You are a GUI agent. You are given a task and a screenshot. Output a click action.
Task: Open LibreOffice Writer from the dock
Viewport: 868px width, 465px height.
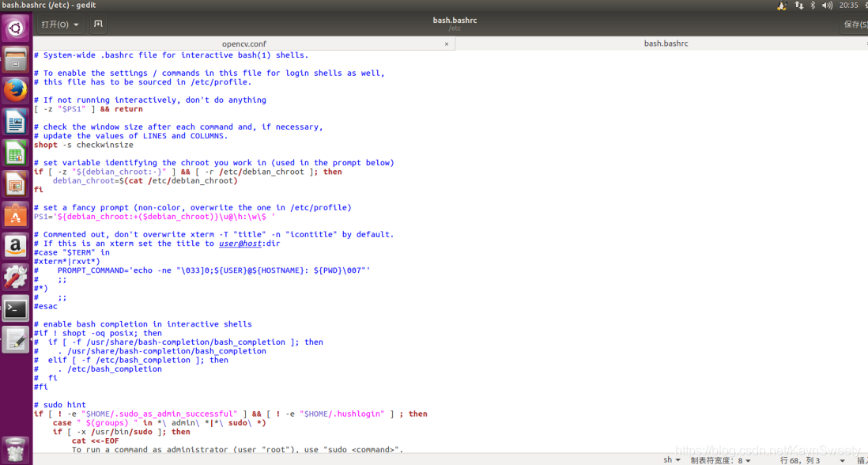(16, 121)
